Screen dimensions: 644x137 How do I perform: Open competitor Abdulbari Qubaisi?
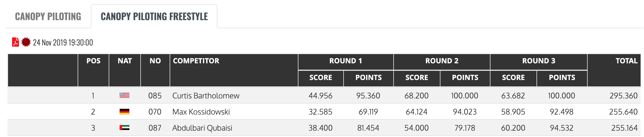pyautogui.click(x=202, y=128)
